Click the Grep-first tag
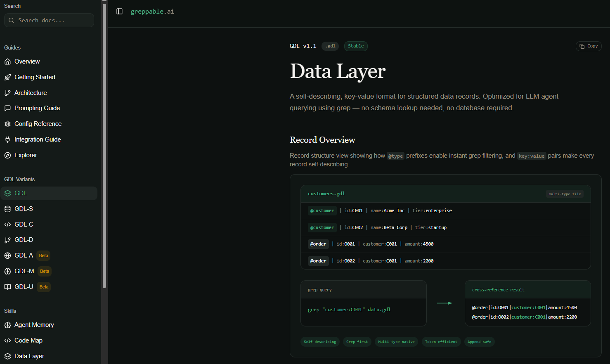 click(x=357, y=342)
